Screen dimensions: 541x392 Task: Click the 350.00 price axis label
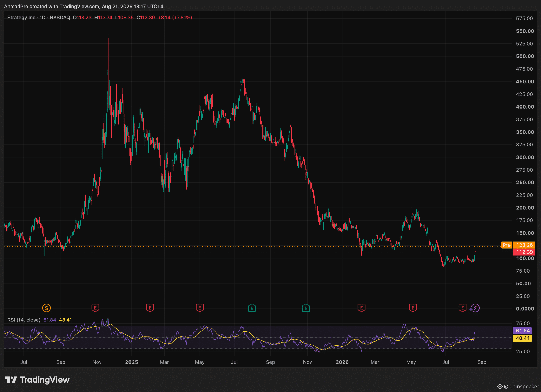pyautogui.click(x=525, y=132)
